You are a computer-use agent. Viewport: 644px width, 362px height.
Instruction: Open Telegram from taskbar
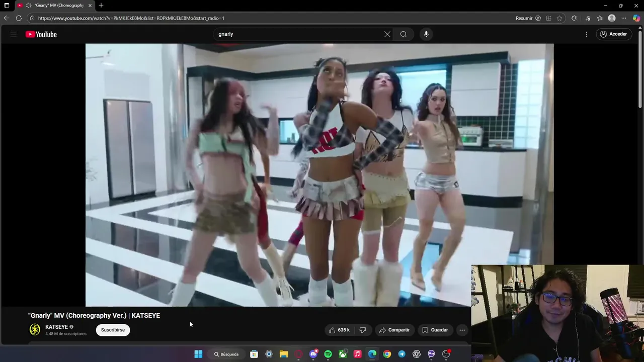click(x=401, y=354)
